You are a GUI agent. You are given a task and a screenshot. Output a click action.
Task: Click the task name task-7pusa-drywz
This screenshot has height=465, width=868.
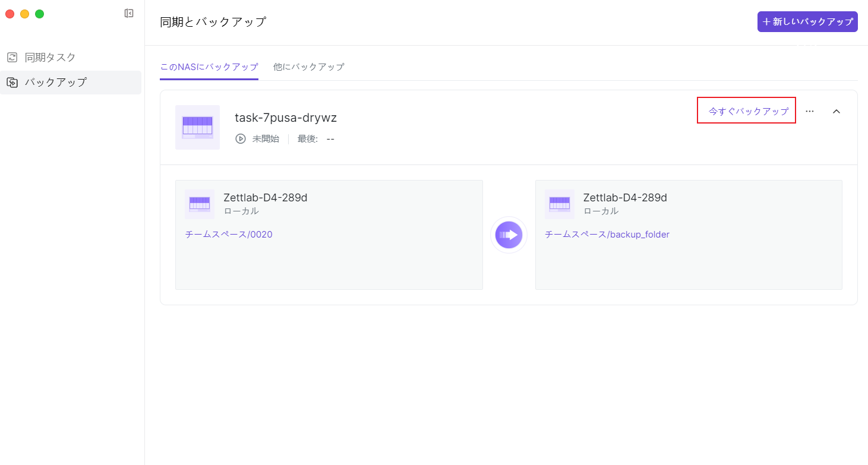[286, 118]
